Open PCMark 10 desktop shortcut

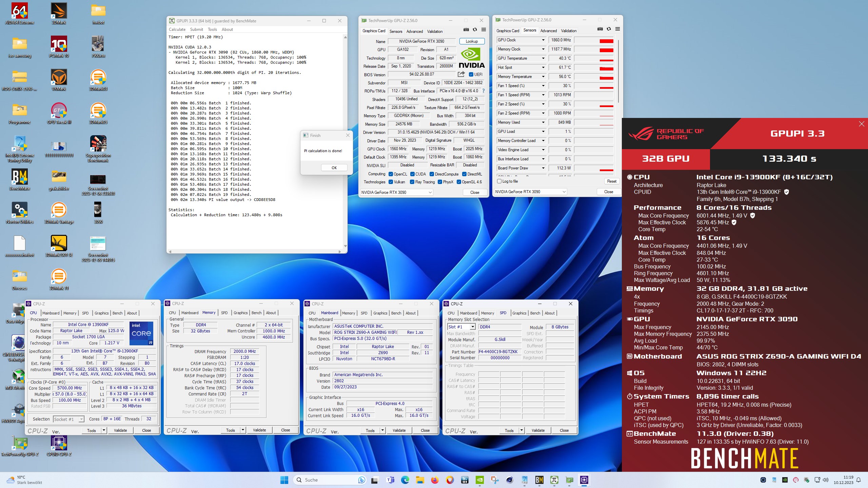tap(59, 47)
